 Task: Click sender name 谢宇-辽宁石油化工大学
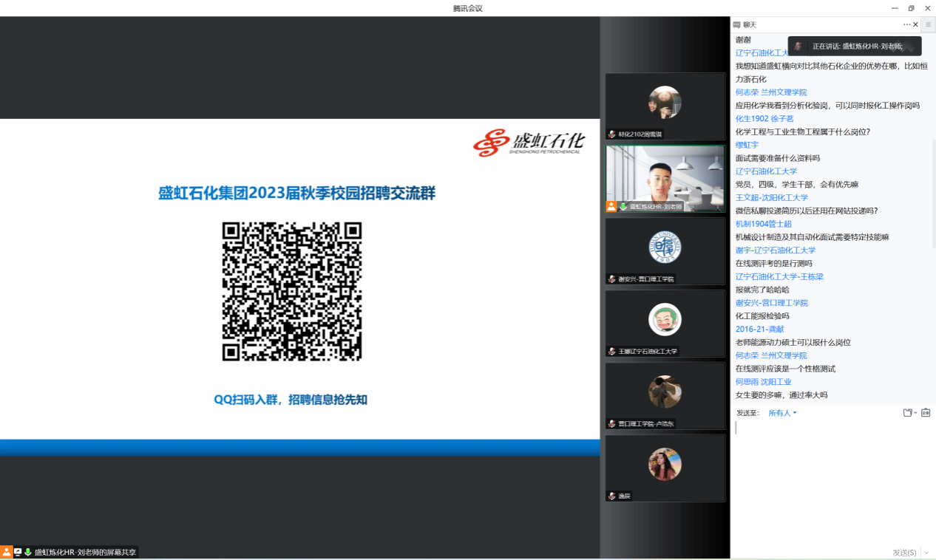tap(776, 250)
